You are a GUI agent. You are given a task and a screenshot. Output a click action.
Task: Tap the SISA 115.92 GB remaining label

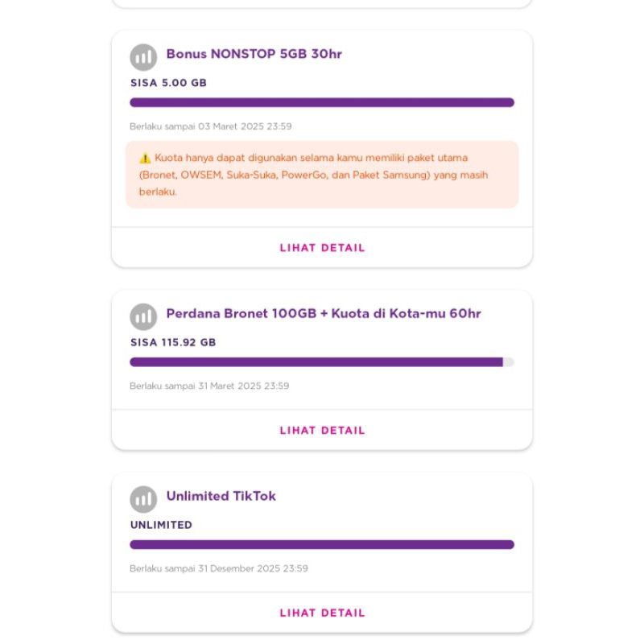click(x=173, y=342)
